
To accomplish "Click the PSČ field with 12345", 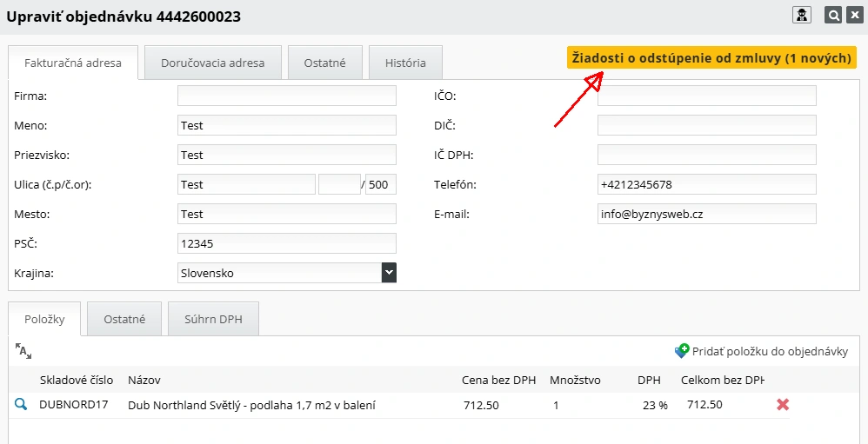I will (x=287, y=243).
